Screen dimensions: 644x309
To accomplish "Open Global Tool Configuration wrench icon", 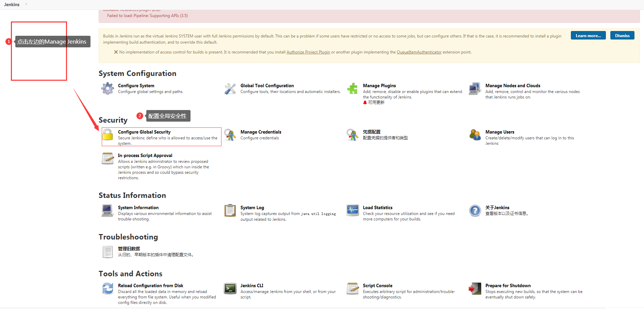I will tap(230, 89).
